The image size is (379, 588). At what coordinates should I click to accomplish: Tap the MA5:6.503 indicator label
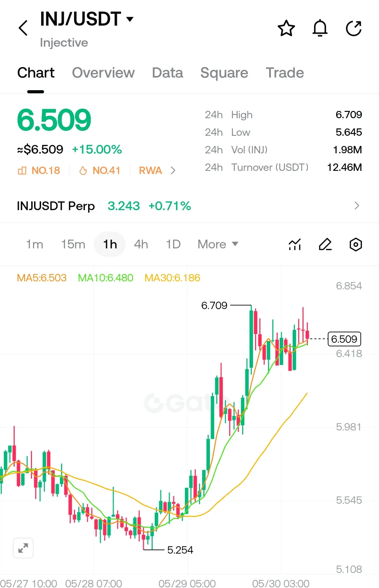click(x=42, y=278)
